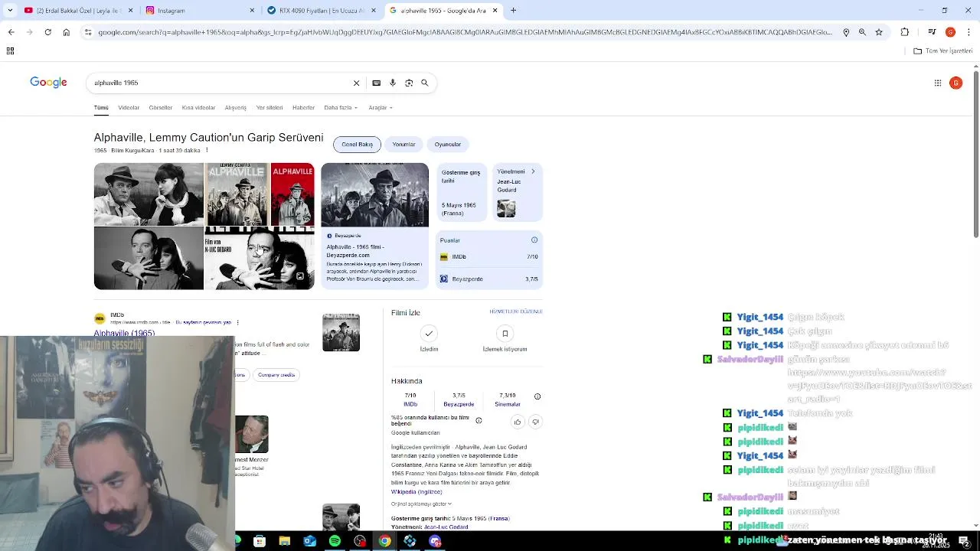Dislike the film with thumbs down
The image size is (980, 551).
[x=535, y=422]
